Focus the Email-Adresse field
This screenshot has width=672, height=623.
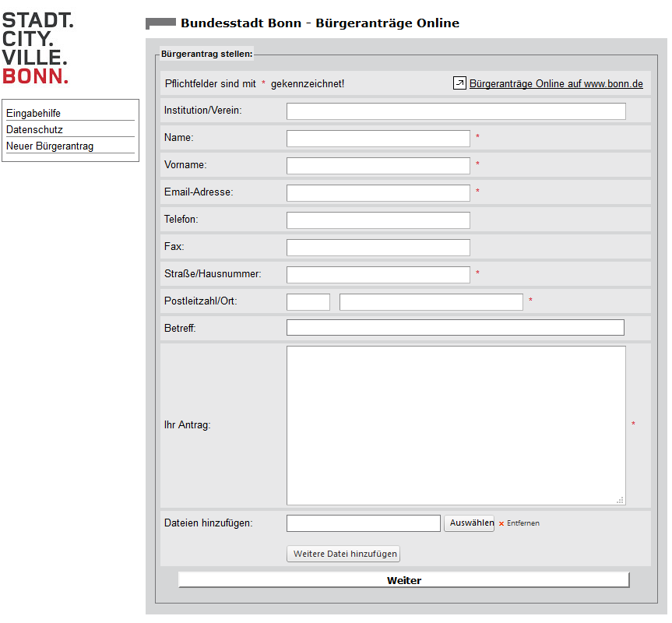tap(378, 193)
